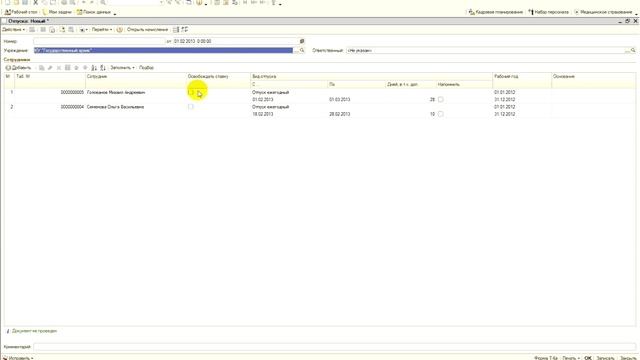The width and height of the screenshot is (640, 360).
Task: Click ellipsis select button of Учреждение field
Action: (296, 51)
